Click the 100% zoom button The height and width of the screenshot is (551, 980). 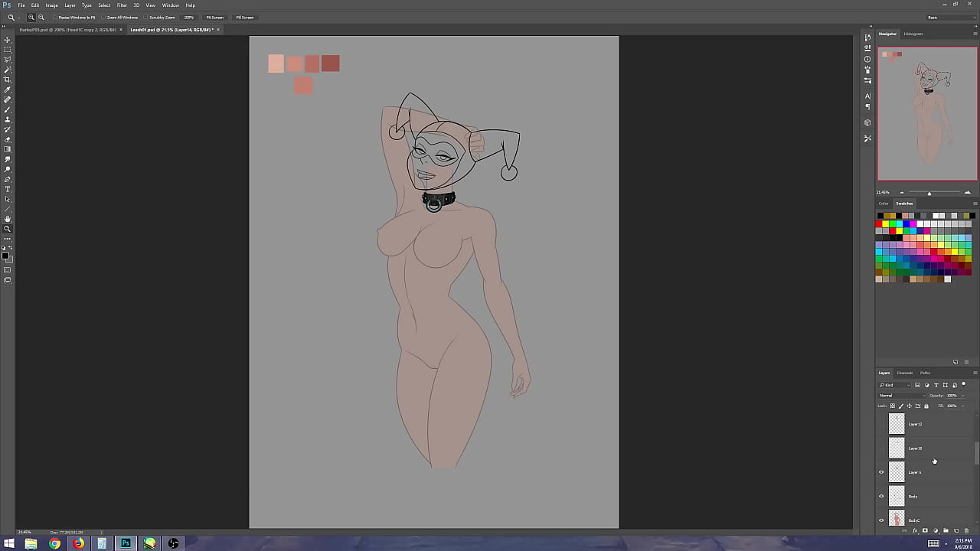(188, 17)
